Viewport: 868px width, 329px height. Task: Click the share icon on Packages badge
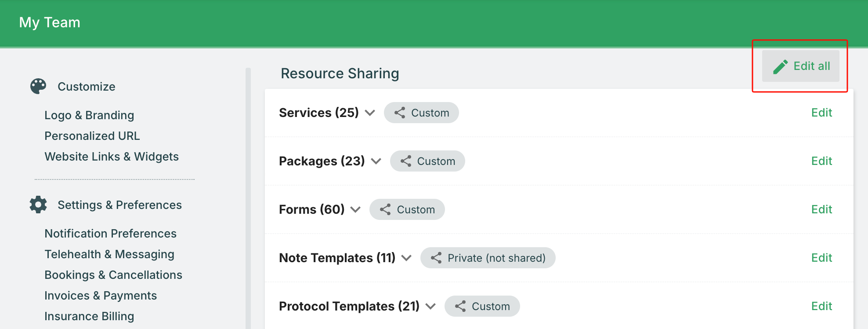[406, 161]
